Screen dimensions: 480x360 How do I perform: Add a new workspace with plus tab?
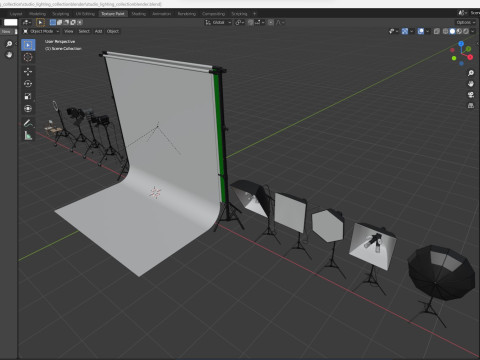pyautogui.click(x=255, y=14)
